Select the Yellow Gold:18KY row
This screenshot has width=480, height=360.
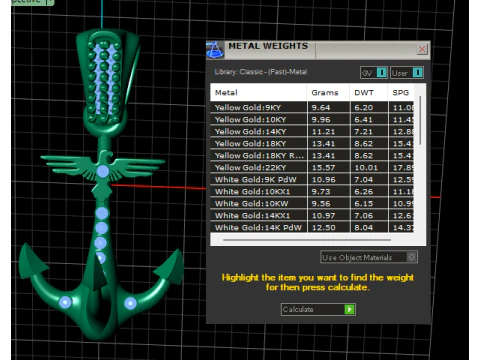[312, 143]
